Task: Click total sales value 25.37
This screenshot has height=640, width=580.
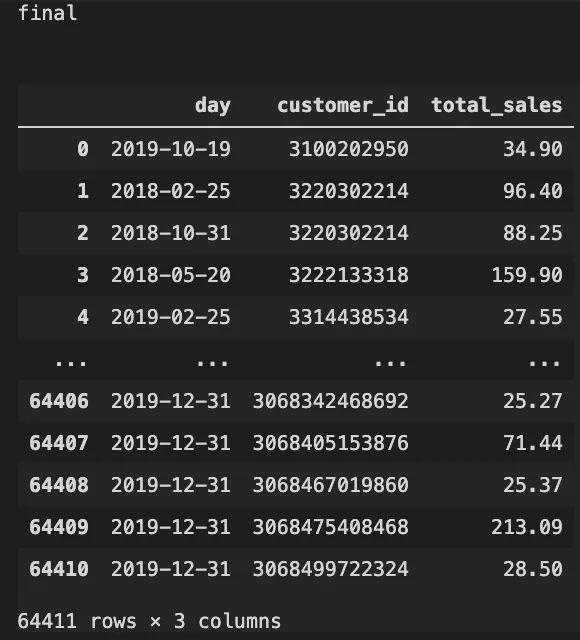Action: coord(533,485)
